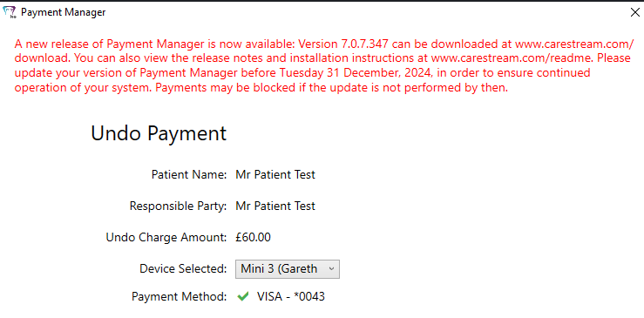
Task: Select the VISA - *0043 payment method text
Action: tap(291, 296)
